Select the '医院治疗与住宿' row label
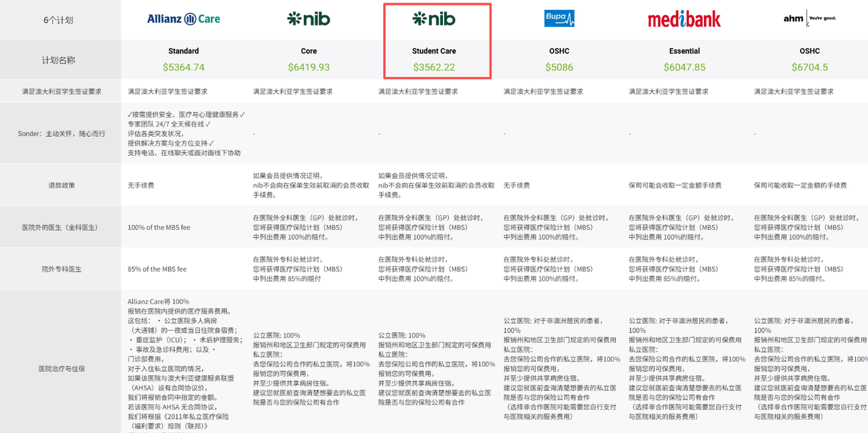 pos(62,369)
